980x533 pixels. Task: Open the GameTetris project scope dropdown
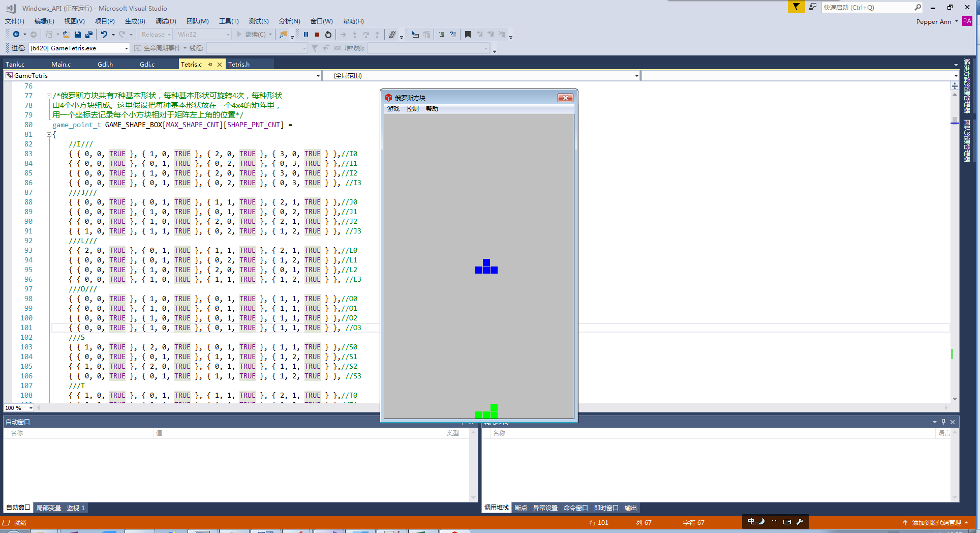pos(163,76)
